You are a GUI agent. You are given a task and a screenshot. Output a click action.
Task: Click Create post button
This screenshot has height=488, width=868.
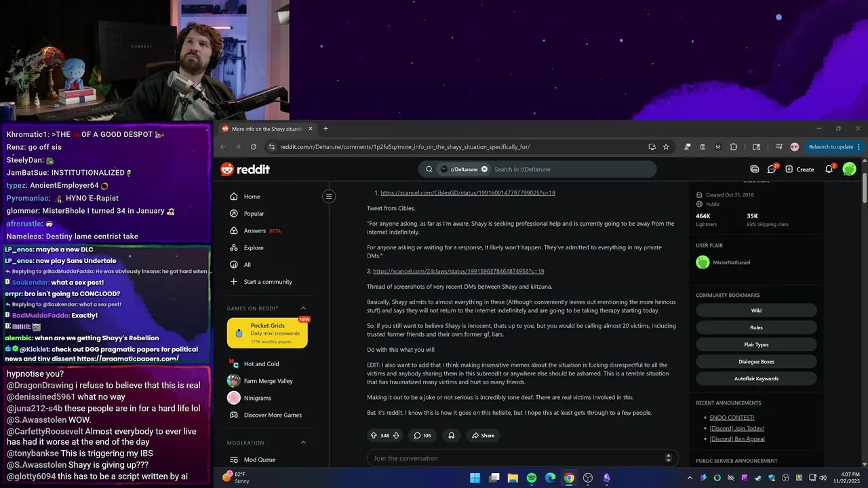[x=800, y=169]
